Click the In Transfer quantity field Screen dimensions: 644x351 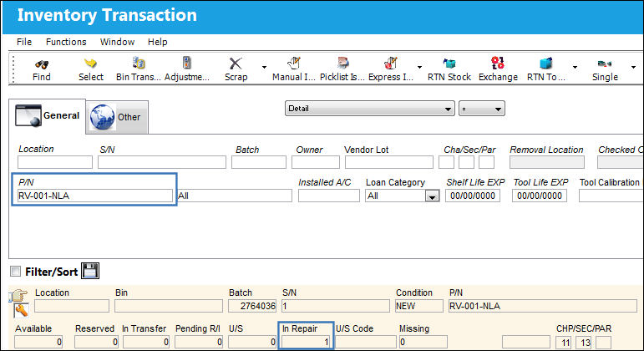146,342
